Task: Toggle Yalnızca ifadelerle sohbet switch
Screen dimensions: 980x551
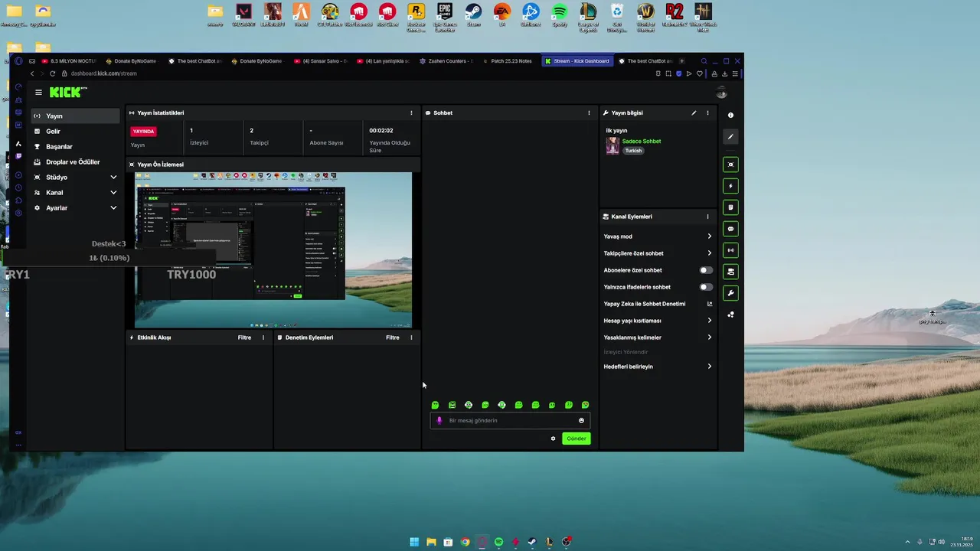Action: tap(706, 287)
